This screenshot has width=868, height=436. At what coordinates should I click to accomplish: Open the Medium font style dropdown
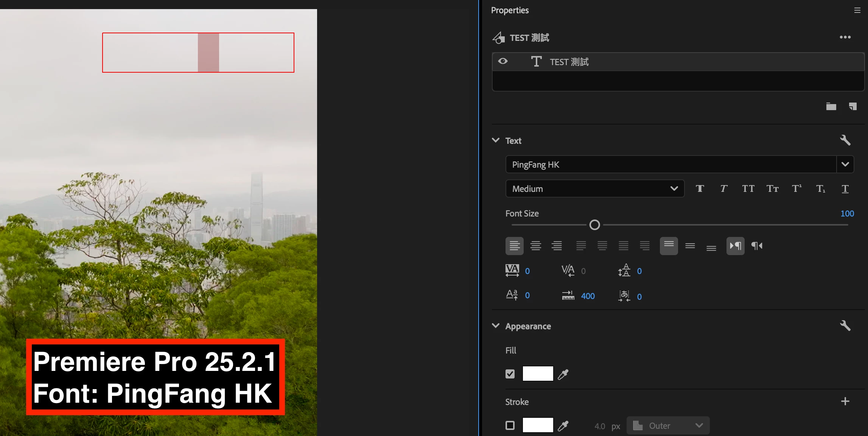coord(594,188)
